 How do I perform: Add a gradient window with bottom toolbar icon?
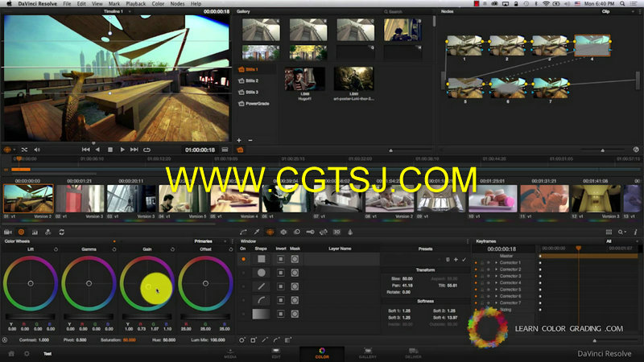click(x=288, y=339)
